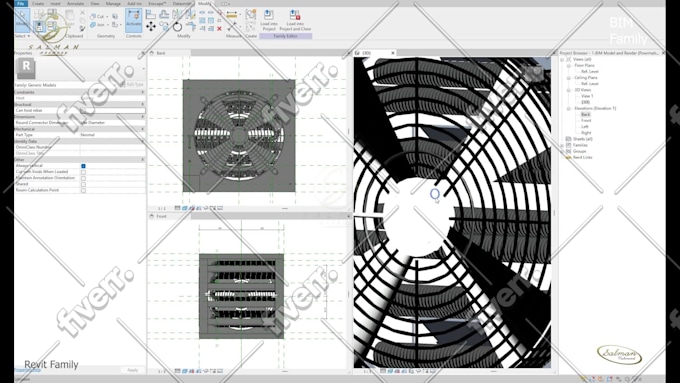Collapse the Constraints section

coord(143,92)
